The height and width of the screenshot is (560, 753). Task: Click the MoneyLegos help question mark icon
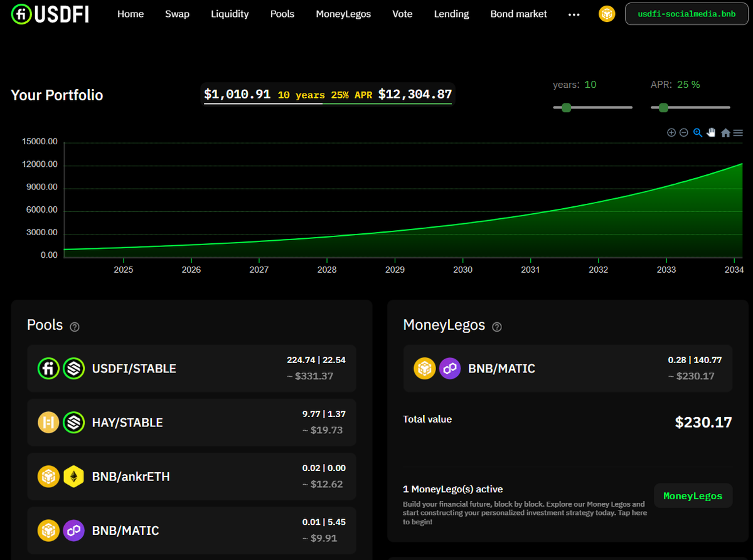(x=497, y=327)
